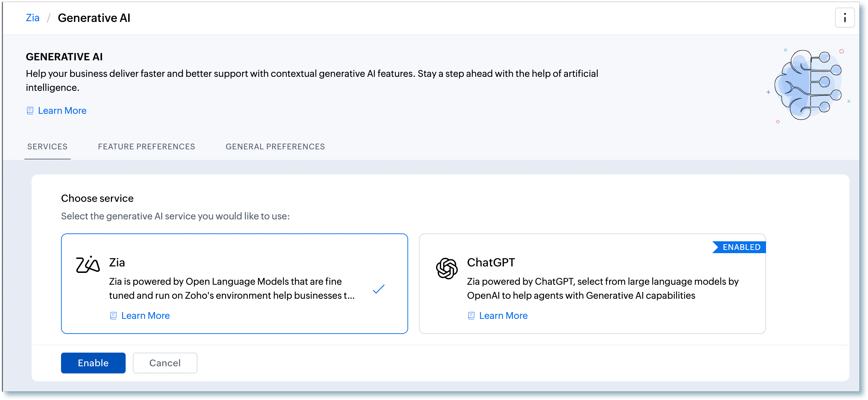Viewport: 868px width, 400px height.
Task: Click the book icon in ChatGPT card
Action: tap(471, 316)
